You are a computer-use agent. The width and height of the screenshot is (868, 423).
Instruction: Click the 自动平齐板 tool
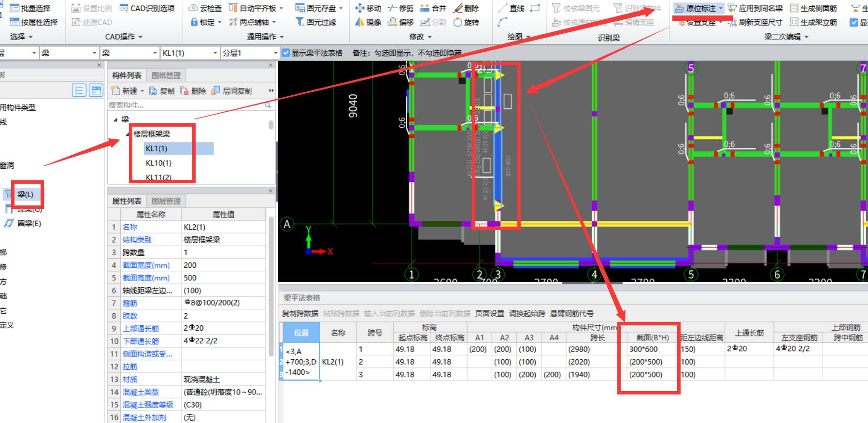(256, 8)
